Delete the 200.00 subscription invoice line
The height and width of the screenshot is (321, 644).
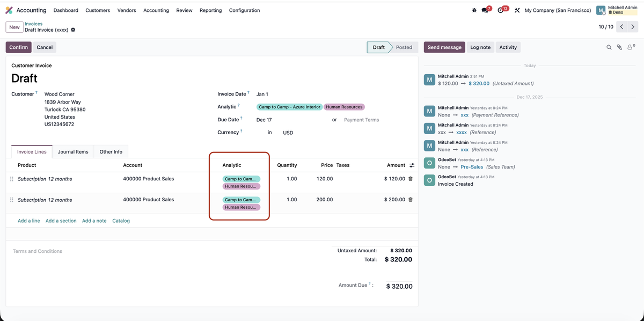411,200
